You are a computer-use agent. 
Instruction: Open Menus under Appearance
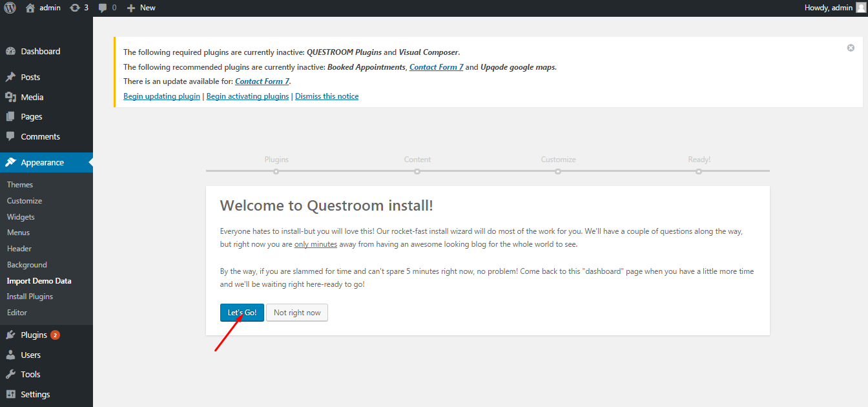18,233
